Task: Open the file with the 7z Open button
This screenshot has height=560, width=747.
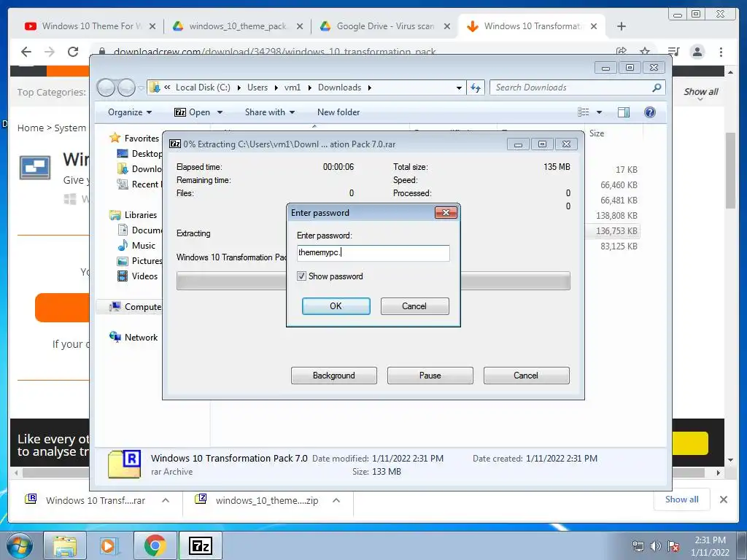Action: (193, 112)
